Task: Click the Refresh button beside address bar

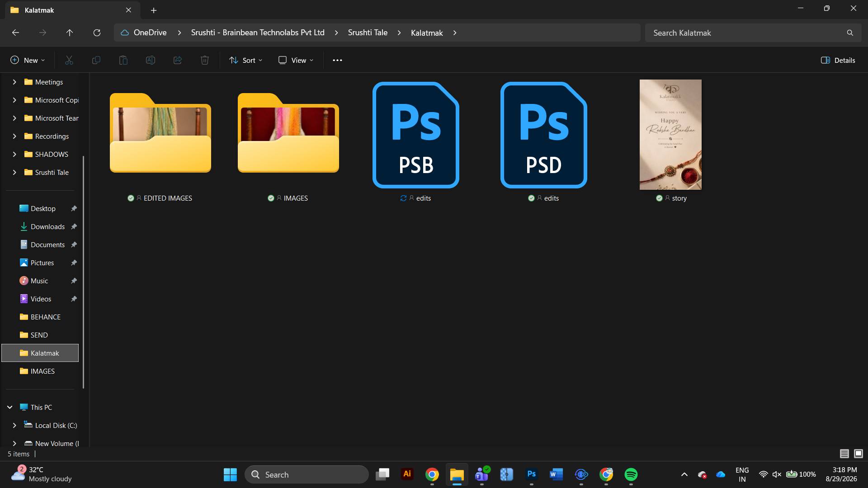Action: (97, 33)
